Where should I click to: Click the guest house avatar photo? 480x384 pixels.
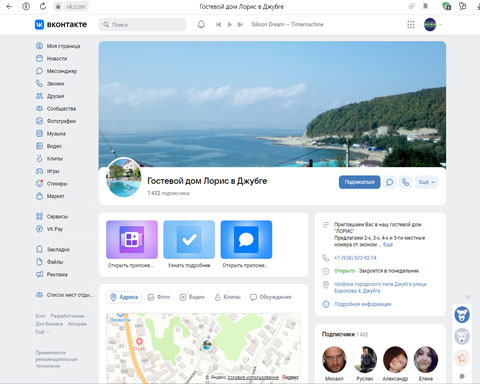coord(124,177)
